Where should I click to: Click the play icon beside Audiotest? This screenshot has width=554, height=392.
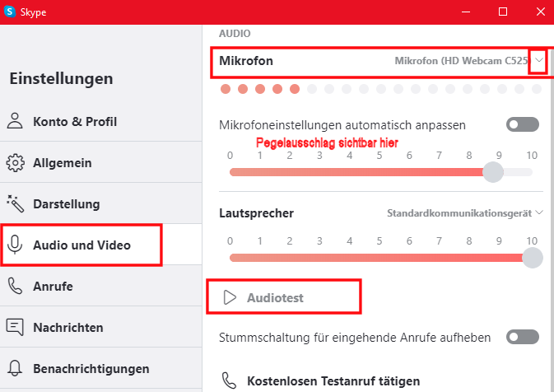pyautogui.click(x=230, y=297)
